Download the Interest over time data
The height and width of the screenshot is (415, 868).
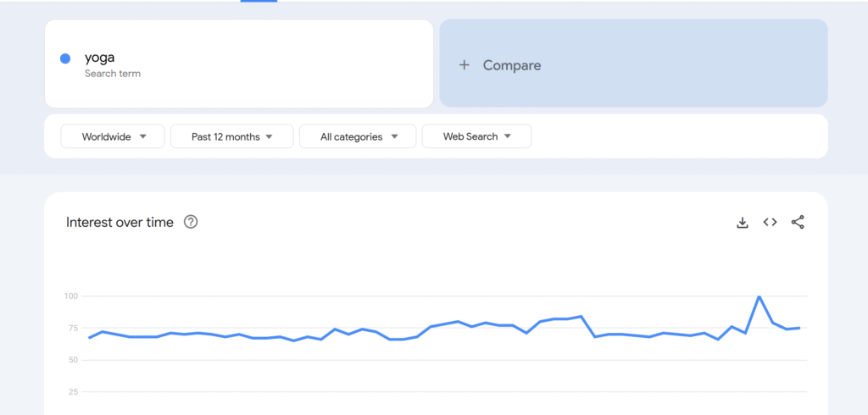743,223
